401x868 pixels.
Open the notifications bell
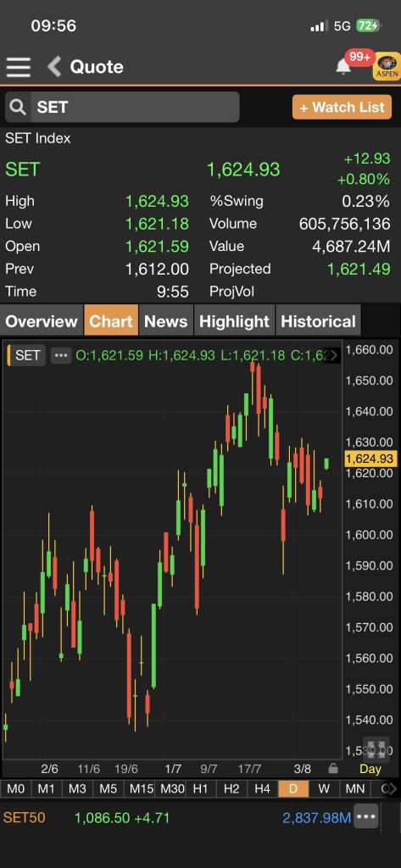pyautogui.click(x=343, y=66)
